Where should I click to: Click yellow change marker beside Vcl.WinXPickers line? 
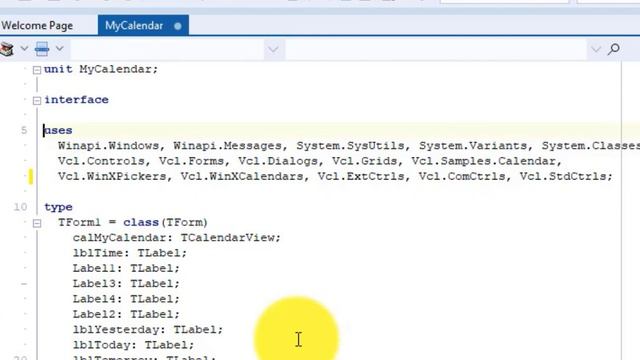point(31,177)
